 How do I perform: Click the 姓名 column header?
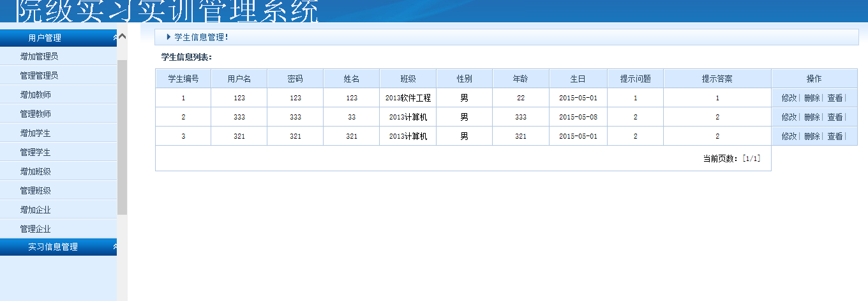pyautogui.click(x=352, y=79)
